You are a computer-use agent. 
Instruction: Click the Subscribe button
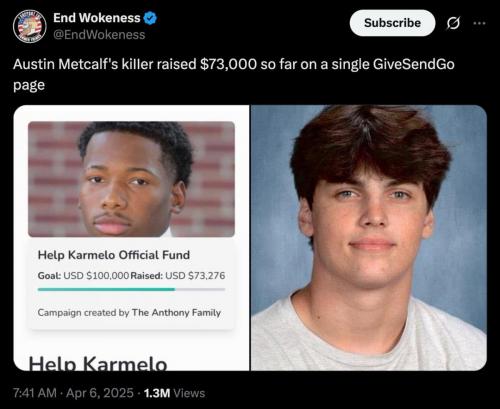392,23
